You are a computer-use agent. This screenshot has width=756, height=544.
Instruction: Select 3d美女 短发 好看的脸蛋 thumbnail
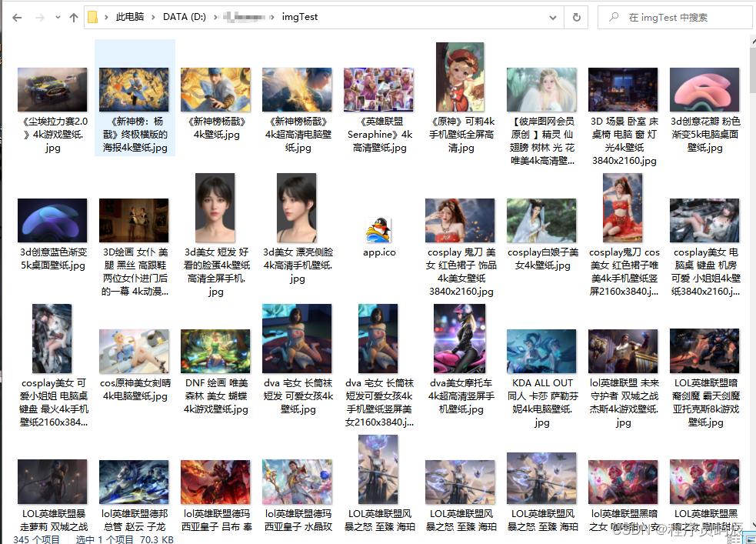coord(215,208)
